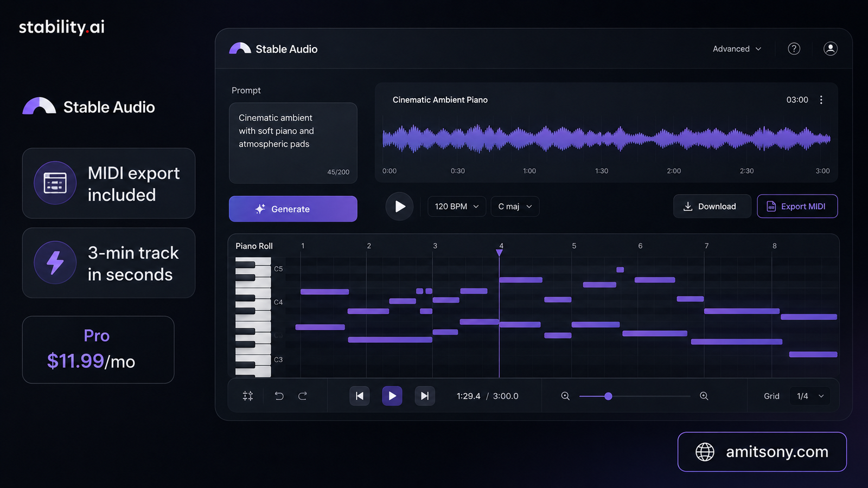Open the three-dot track options menu

coord(821,100)
